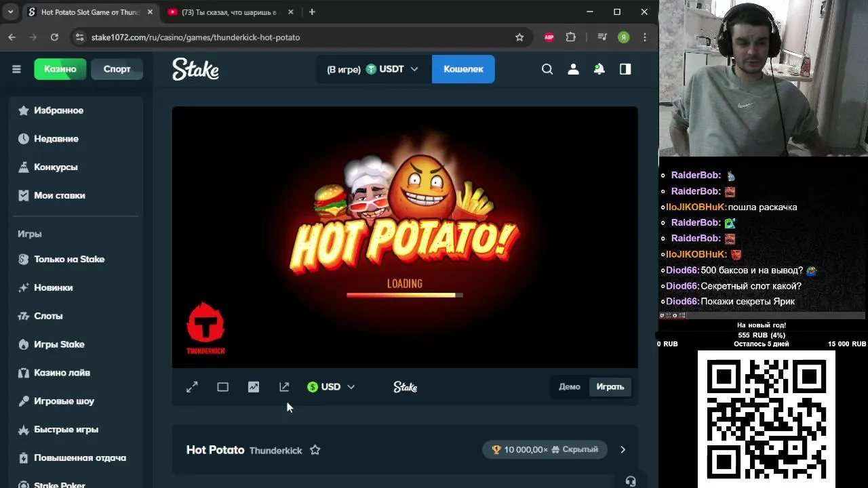Switch game to theatre mode icon
The height and width of the screenshot is (488, 868).
point(222,387)
